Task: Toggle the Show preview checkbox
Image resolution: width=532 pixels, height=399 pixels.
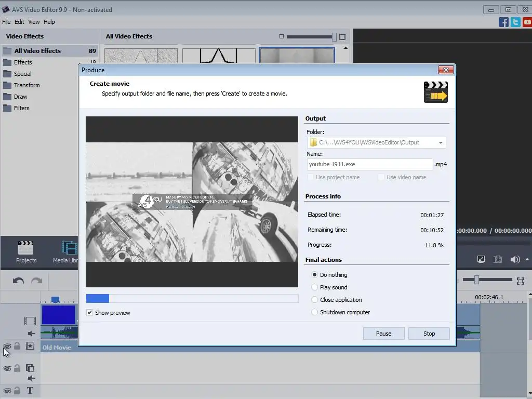Action: pyautogui.click(x=89, y=312)
